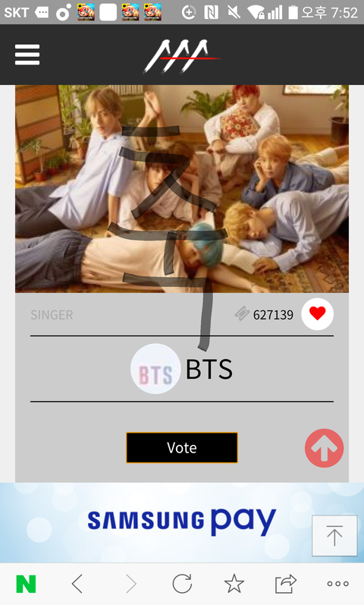
Task: Select the BTS name text
Action: tap(209, 370)
